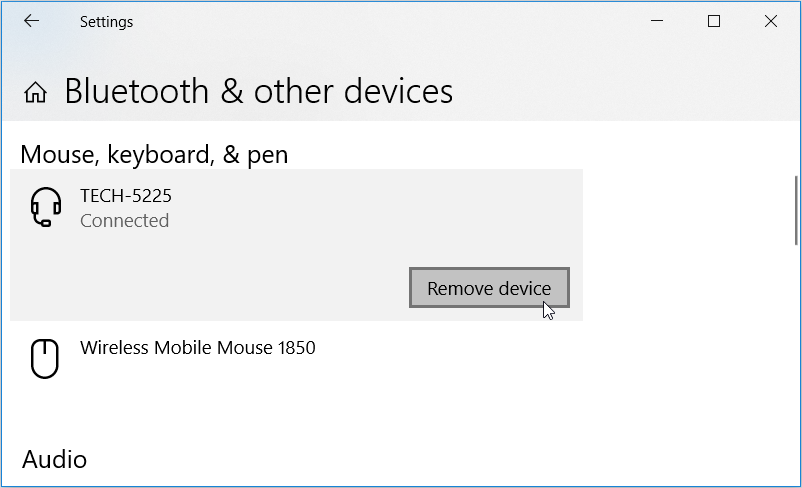Select Wireless Mobile Mouse 1850 device
Screen dimensions: 802x488
[197, 348]
